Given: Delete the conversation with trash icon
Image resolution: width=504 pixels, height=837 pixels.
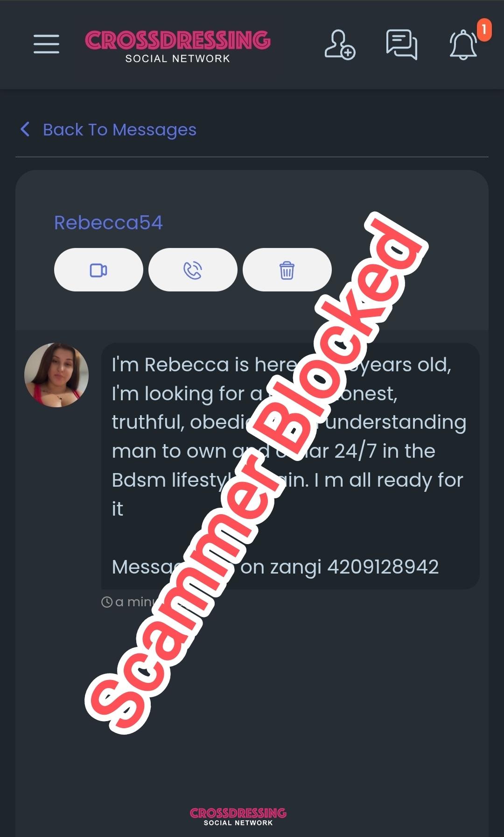Looking at the screenshot, I should tap(287, 270).
